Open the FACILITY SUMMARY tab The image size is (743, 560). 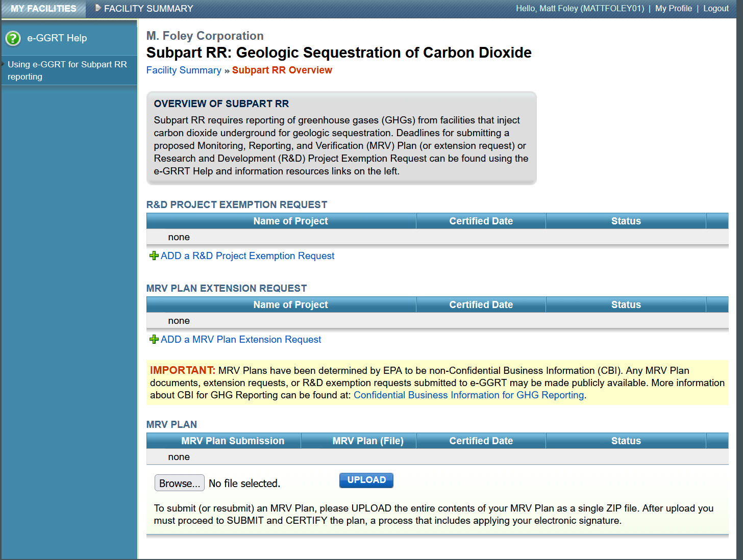(x=148, y=9)
